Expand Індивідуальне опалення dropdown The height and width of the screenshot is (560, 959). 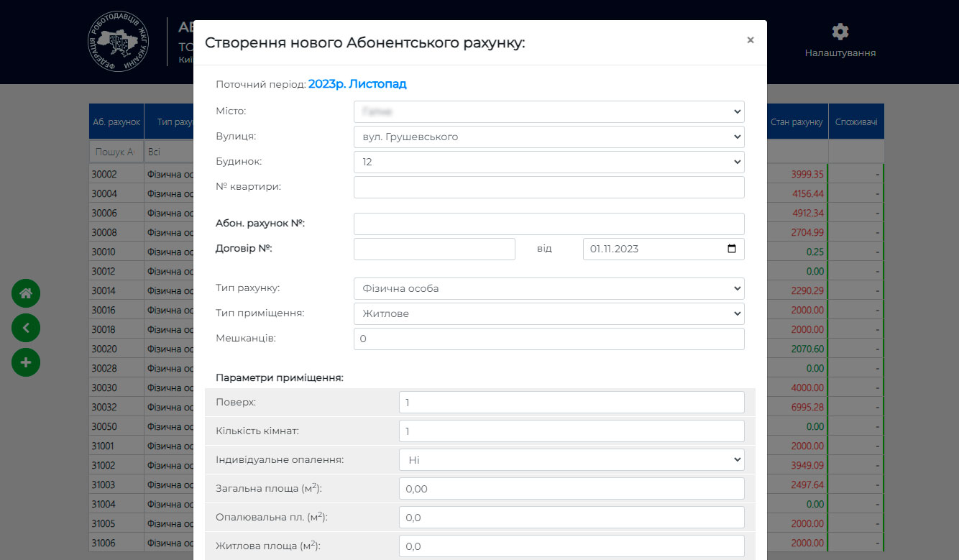572,459
